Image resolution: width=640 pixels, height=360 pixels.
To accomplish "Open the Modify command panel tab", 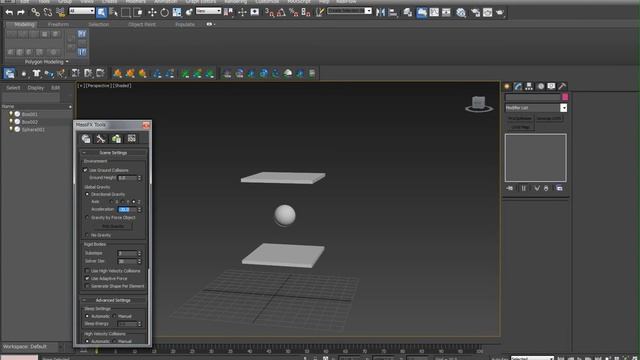I will (x=518, y=86).
